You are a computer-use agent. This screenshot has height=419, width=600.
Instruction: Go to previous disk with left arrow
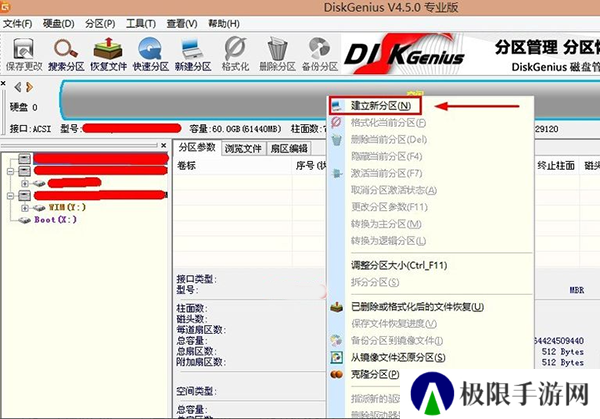[18, 87]
